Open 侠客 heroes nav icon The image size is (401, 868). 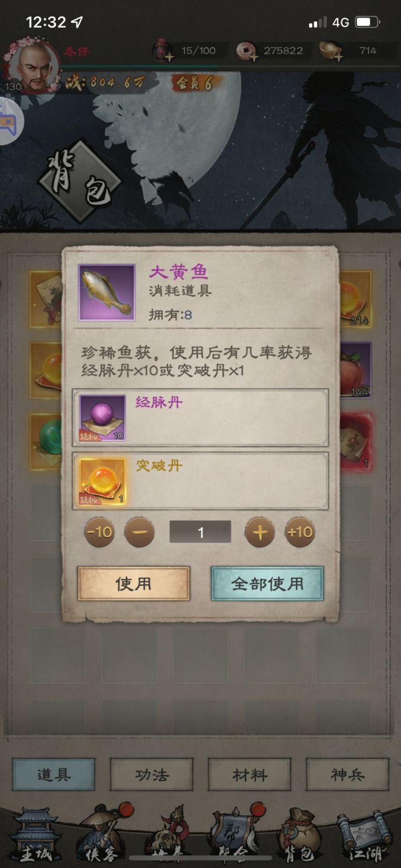(x=101, y=836)
